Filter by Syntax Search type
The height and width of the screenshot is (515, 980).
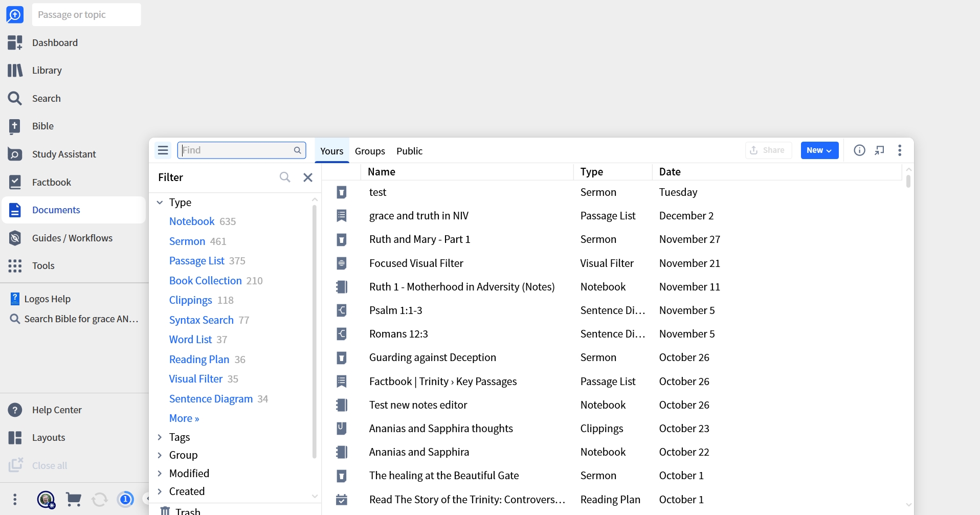point(202,320)
